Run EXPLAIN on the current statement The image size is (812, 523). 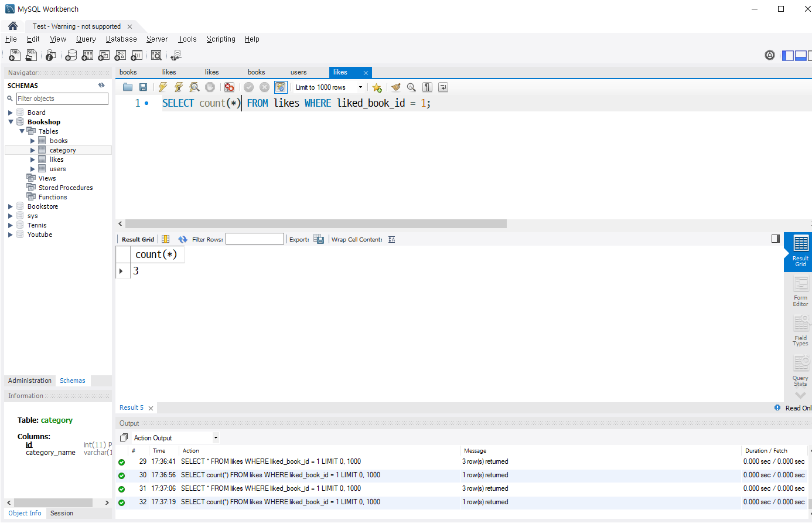pos(195,87)
